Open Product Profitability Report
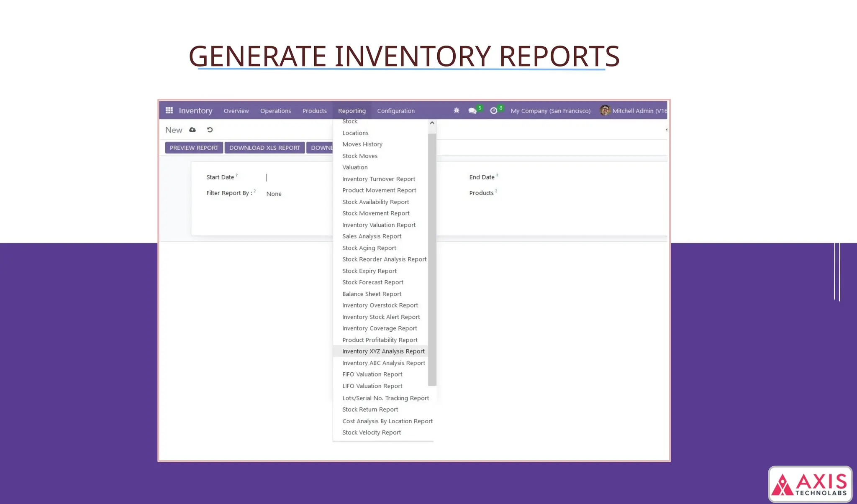This screenshot has width=857, height=504. 380,340
